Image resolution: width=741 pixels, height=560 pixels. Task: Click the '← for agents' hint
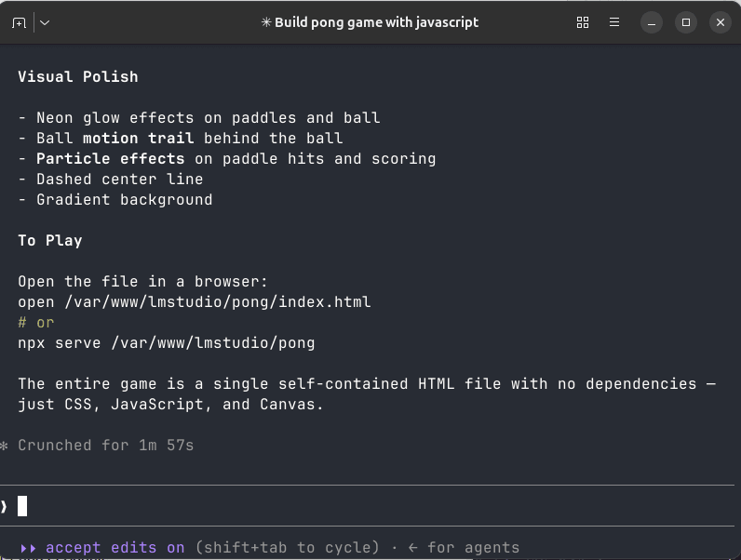(464, 547)
